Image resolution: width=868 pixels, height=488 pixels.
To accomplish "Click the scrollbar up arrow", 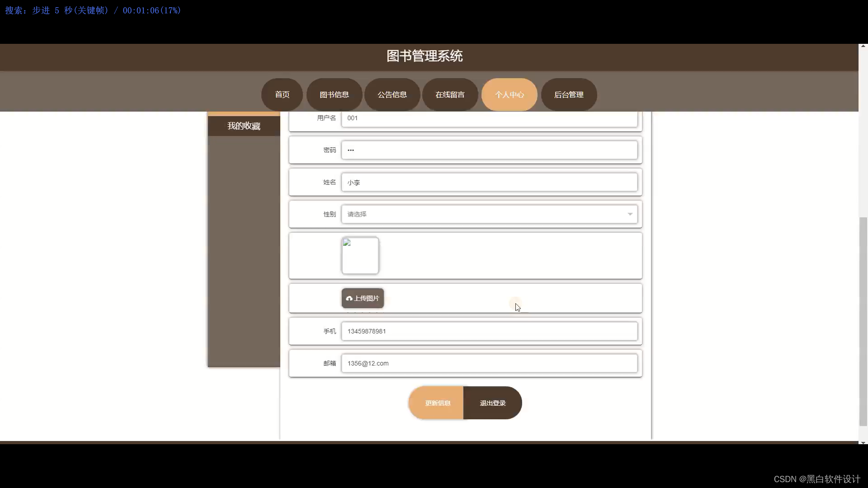I will [x=863, y=46].
